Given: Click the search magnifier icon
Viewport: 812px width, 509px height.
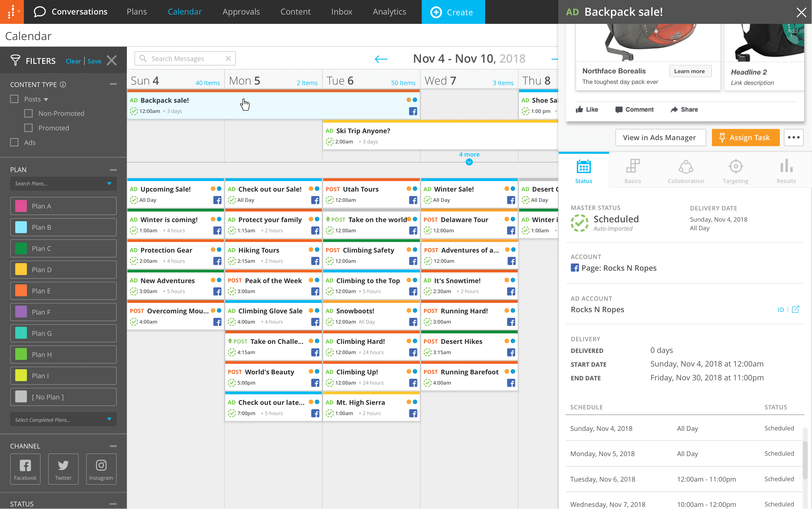Looking at the screenshot, I should pyautogui.click(x=143, y=59).
